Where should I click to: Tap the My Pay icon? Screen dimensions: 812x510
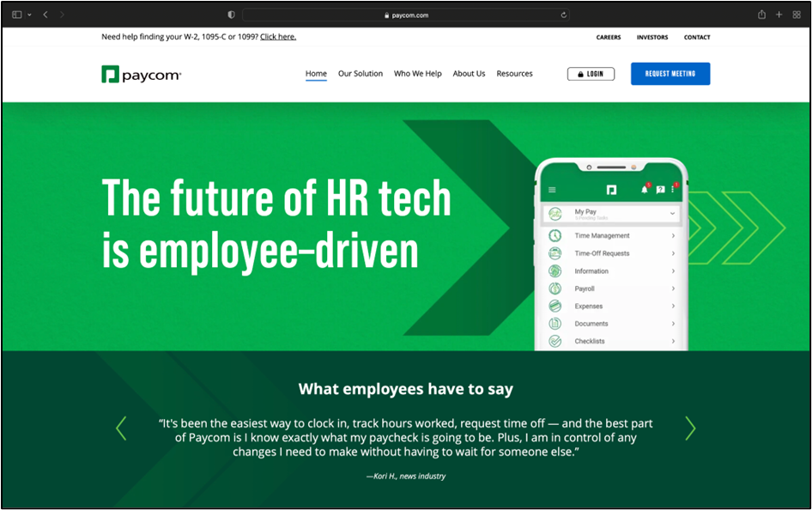(555, 213)
